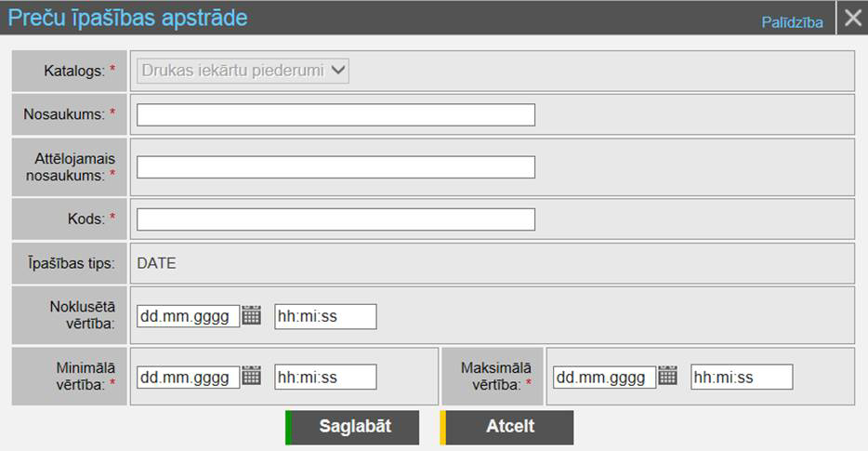Open calendar picker for Maksimālā vērtība
This screenshot has height=451, width=868.
pos(667,376)
